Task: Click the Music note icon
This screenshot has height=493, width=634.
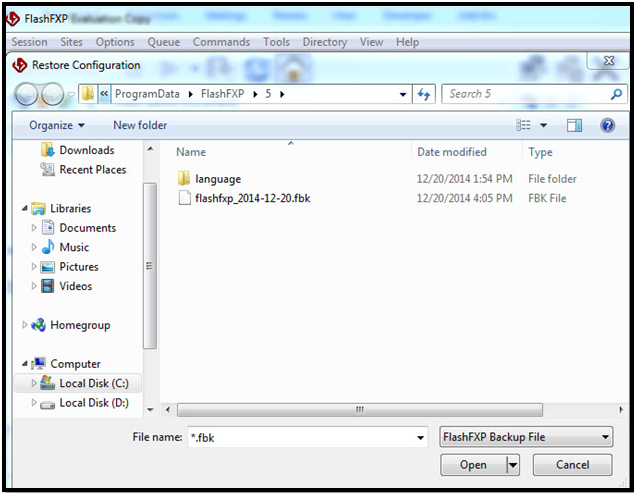Action: pyautogui.click(x=48, y=247)
